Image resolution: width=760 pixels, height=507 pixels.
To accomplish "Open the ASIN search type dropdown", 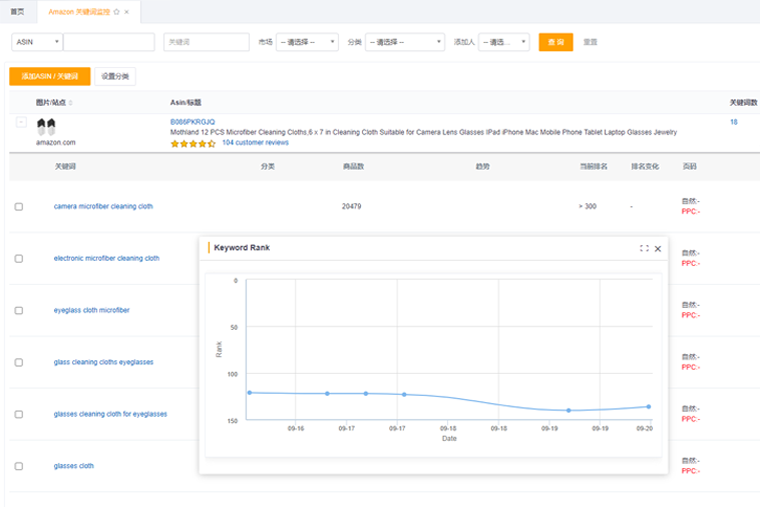I will point(37,42).
